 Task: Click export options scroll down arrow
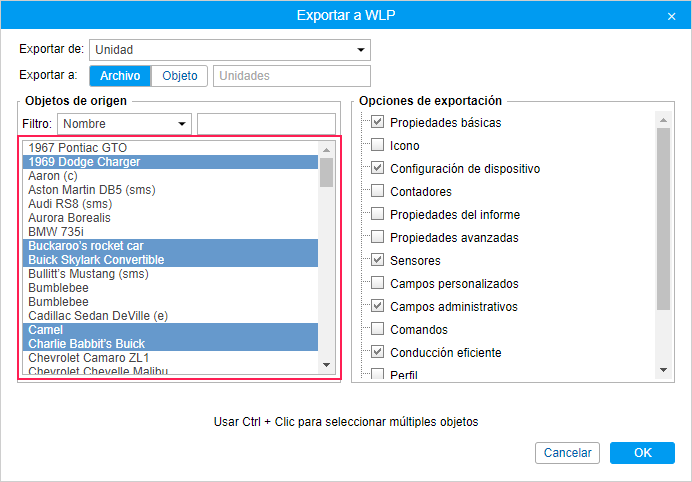(662, 370)
